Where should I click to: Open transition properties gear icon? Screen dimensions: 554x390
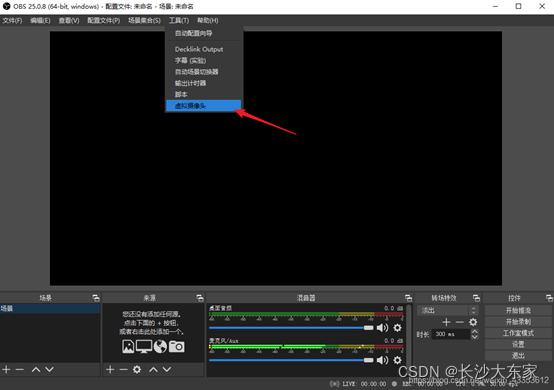click(x=473, y=322)
